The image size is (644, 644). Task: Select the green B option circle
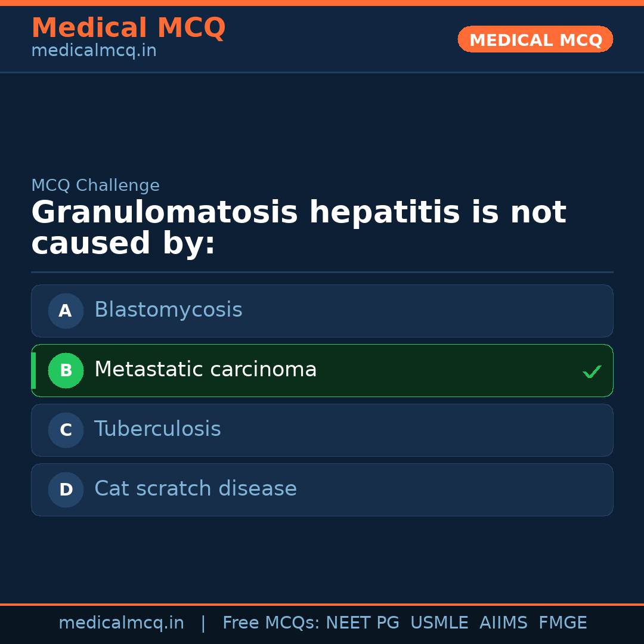click(x=66, y=370)
